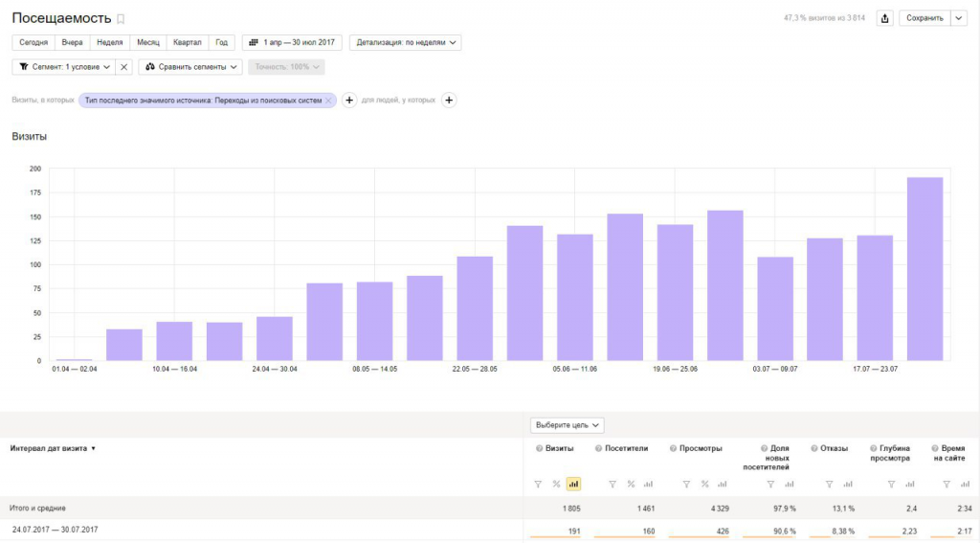
Task: Expand the arrow beside Сохранить button
Action: 959,18
